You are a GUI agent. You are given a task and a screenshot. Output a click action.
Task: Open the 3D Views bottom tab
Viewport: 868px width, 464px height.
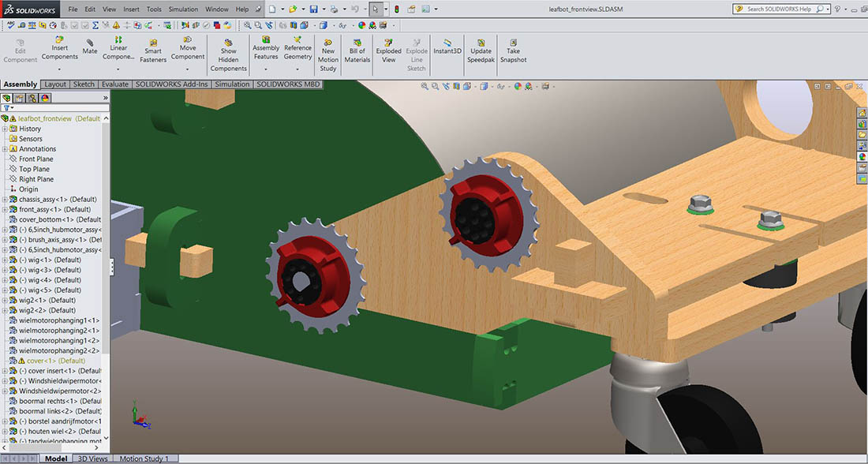coord(92,458)
